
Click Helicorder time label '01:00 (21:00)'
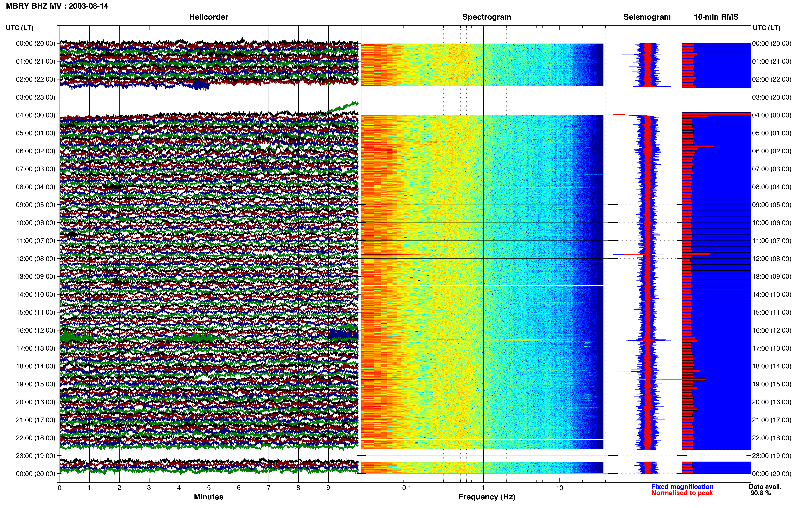point(36,61)
